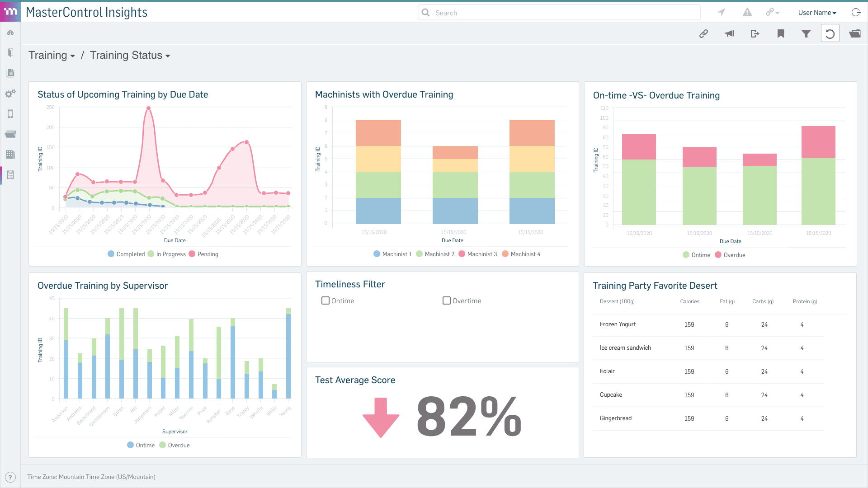Open the documents sidebar icon
The width and height of the screenshot is (868, 488).
(10, 73)
